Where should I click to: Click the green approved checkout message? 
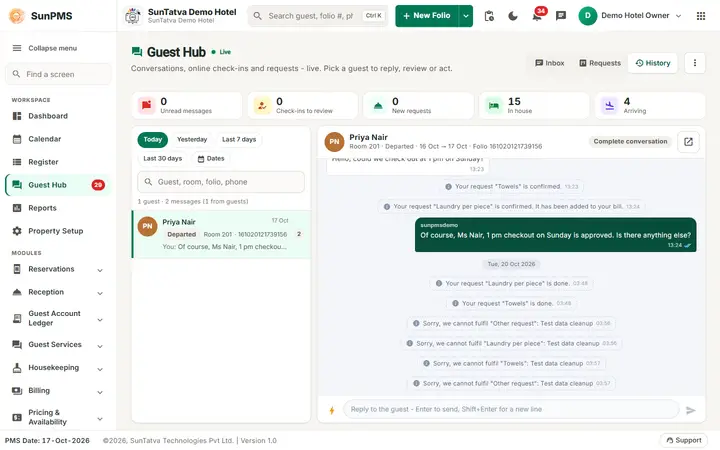click(556, 235)
